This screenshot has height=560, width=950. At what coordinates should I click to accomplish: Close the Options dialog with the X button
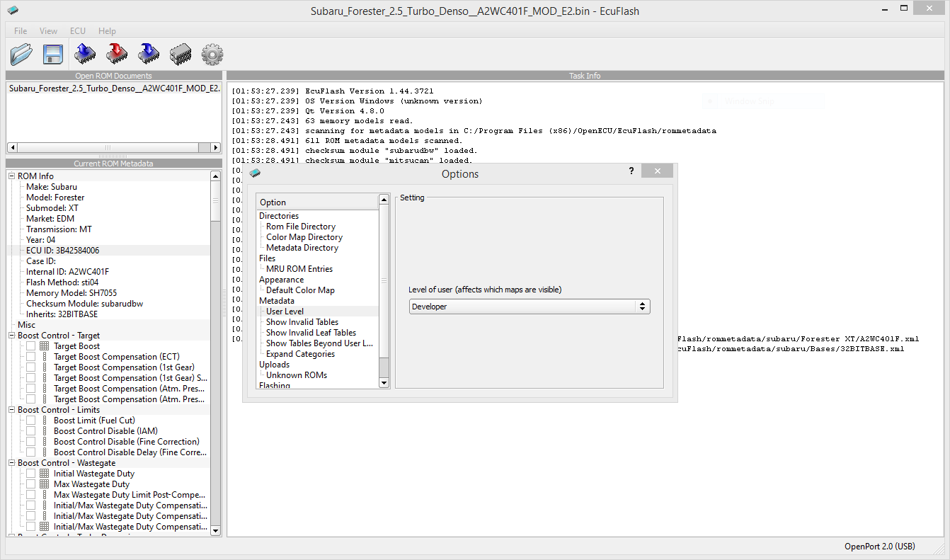pyautogui.click(x=658, y=171)
